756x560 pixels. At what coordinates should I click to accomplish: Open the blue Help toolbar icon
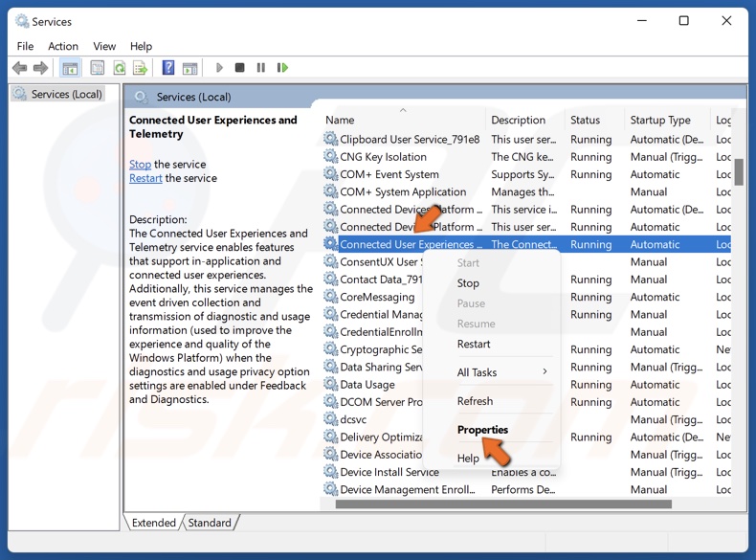167,68
